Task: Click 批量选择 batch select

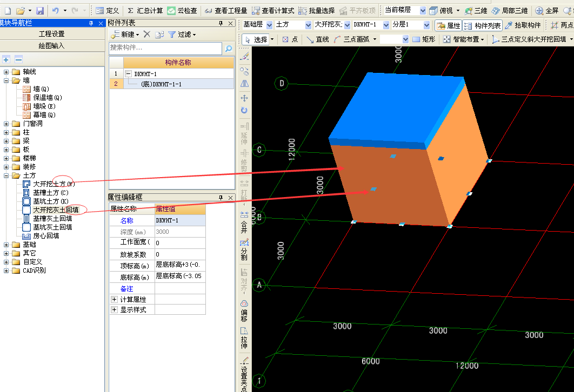Action: point(317,11)
